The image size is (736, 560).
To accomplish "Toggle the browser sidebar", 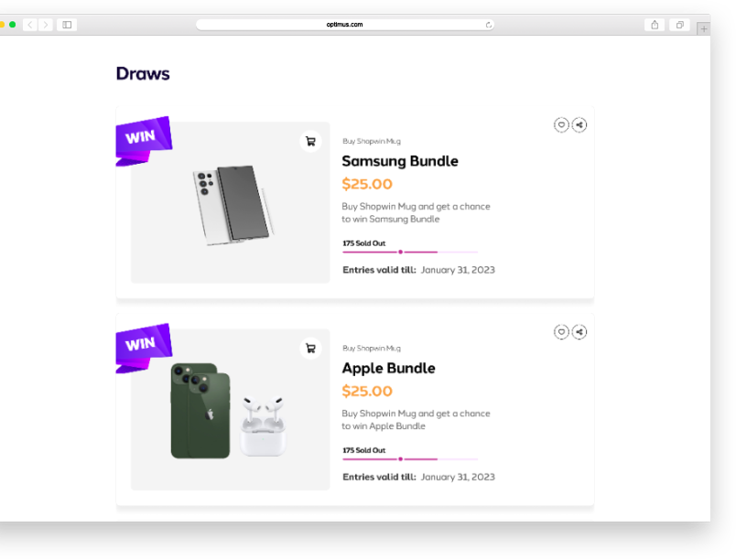I will [67, 25].
